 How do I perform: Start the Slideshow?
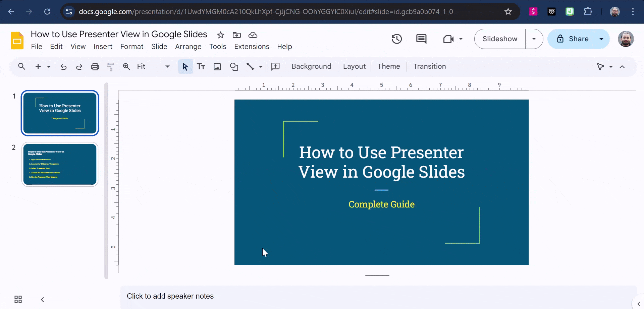pyautogui.click(x=499, y=39)
